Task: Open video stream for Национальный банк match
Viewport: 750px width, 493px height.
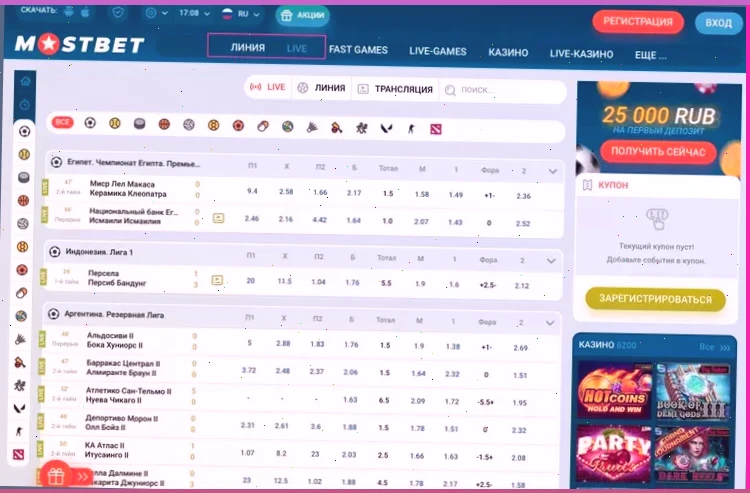Action: coord(218,218)
